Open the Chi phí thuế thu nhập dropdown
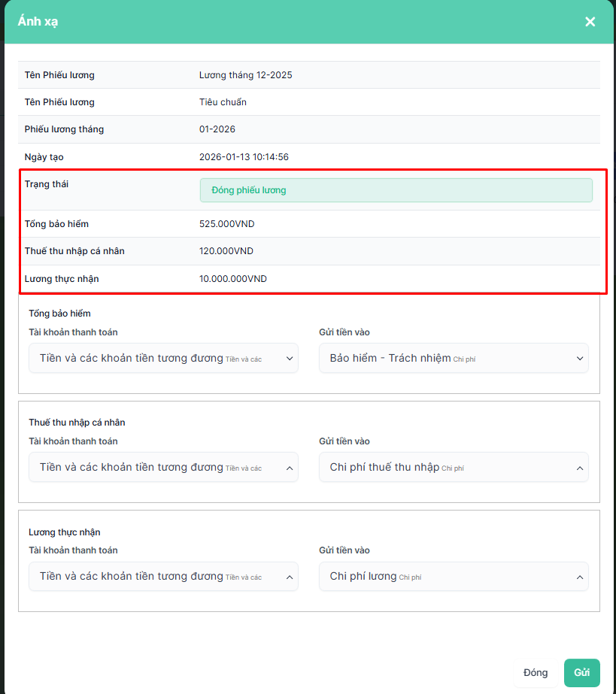This screenshot has height=694, width=616. [444, 468]
